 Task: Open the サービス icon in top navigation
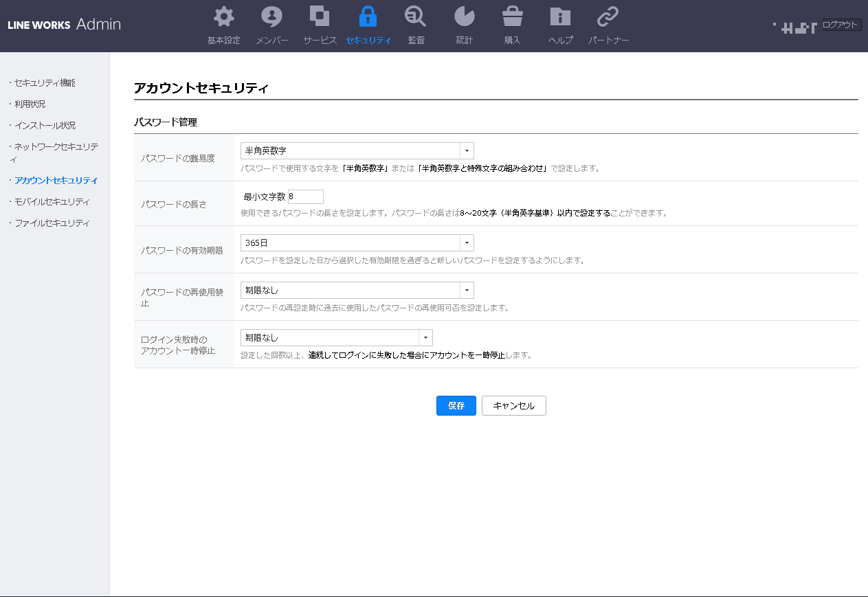[x=320, y=17]
